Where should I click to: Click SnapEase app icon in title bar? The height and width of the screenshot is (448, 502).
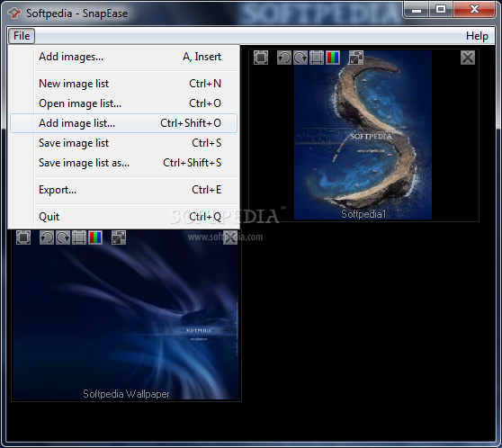point(14,13)
